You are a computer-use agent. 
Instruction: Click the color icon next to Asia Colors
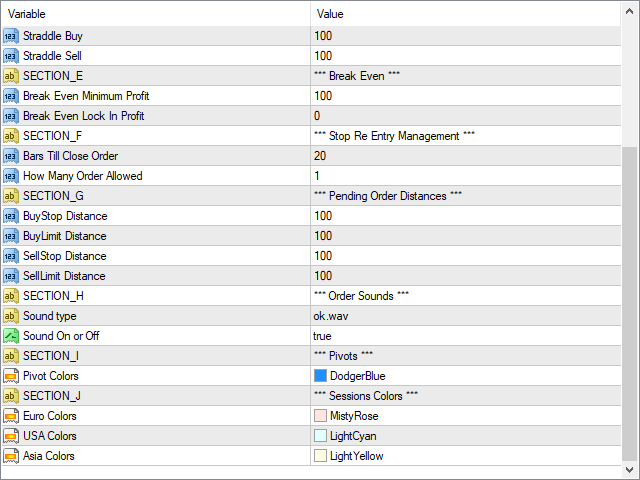point(11,456)
